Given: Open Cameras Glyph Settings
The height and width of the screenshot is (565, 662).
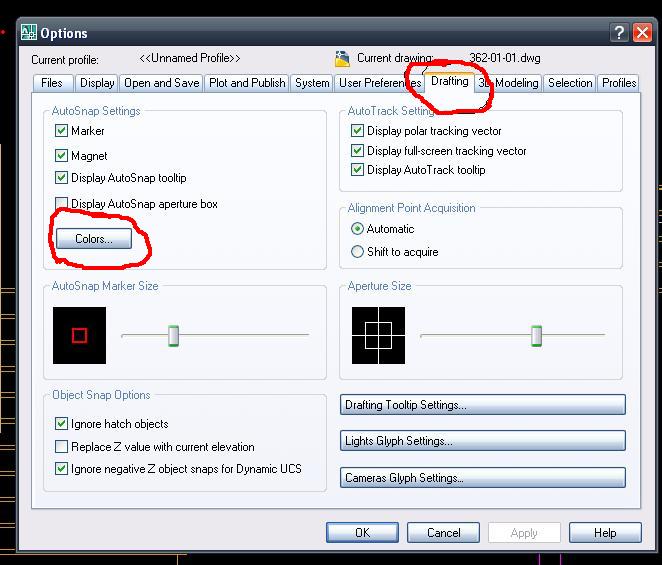Looking at the screenshot, I should (x=483, y=478).
